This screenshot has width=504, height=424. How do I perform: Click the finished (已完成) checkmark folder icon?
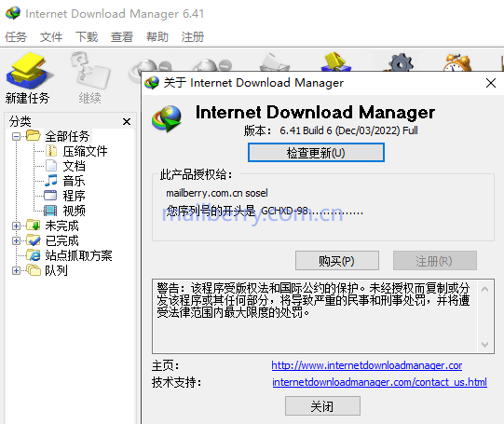[34, 240]
